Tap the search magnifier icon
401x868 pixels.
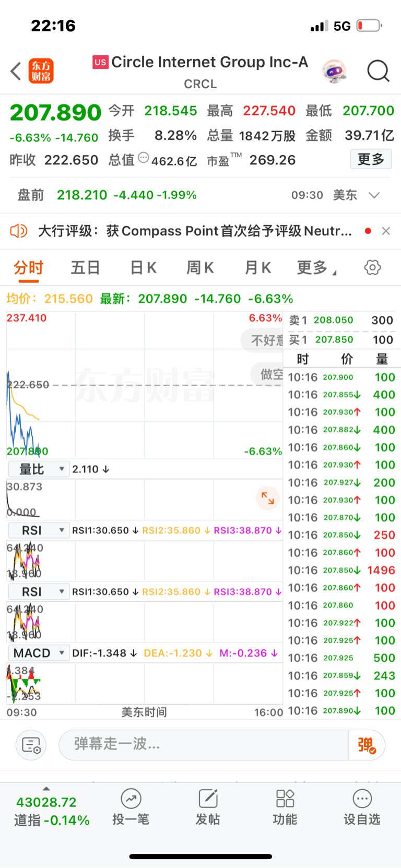coord(378,71)
